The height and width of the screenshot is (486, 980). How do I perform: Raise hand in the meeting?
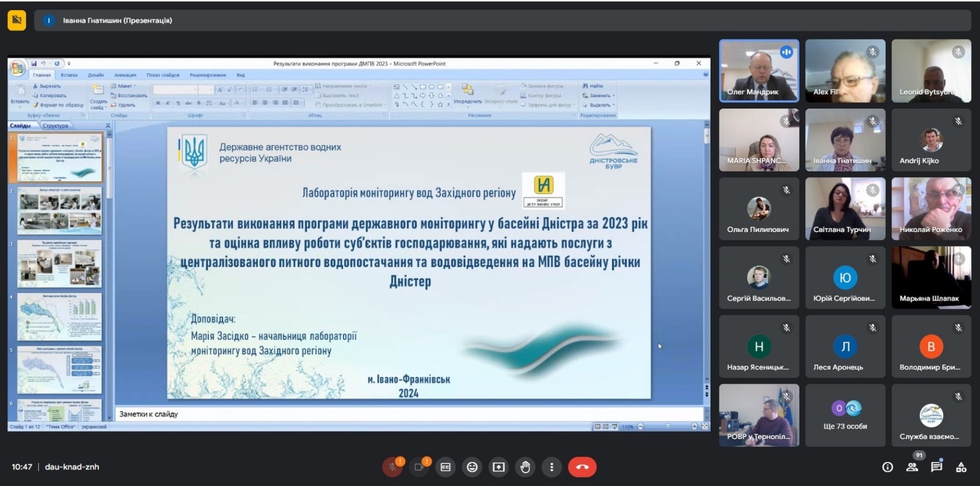point(525,467)
